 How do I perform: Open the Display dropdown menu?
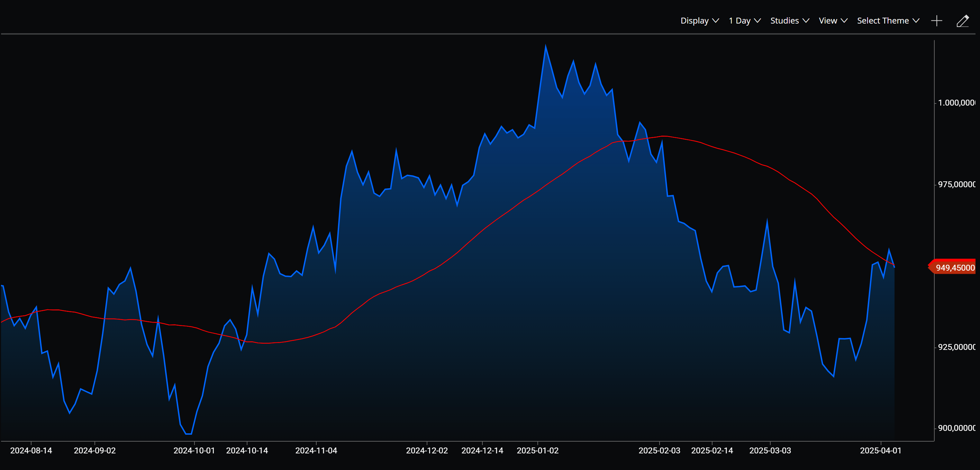(699, 20)
